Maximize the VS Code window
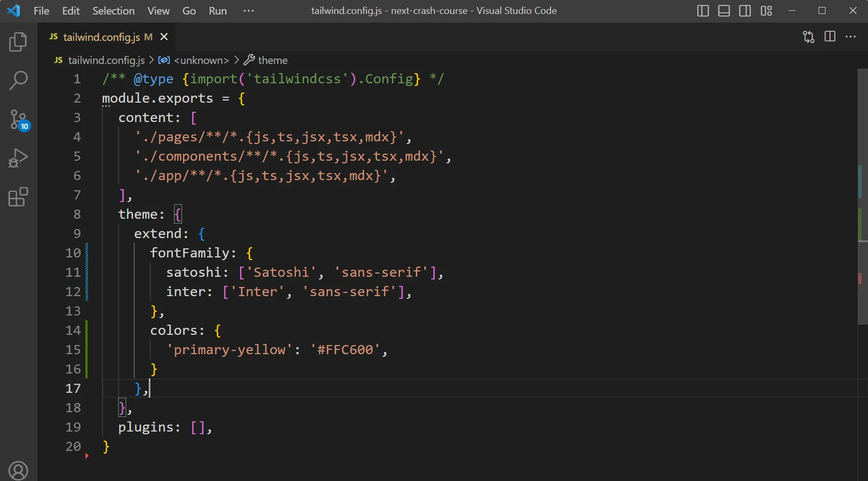Screen dimensions: 868x481 coord(822,11)
